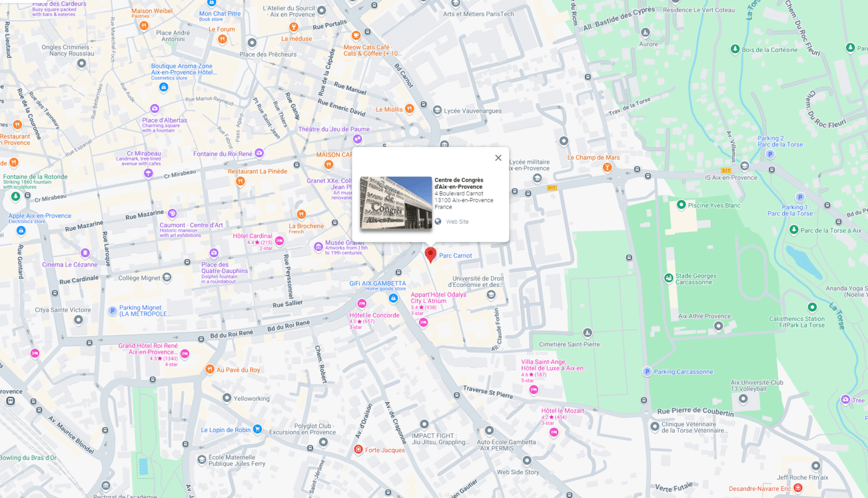
Task: Click the Hôtel Cardinal lodging icon
Action: click(279, 241)
